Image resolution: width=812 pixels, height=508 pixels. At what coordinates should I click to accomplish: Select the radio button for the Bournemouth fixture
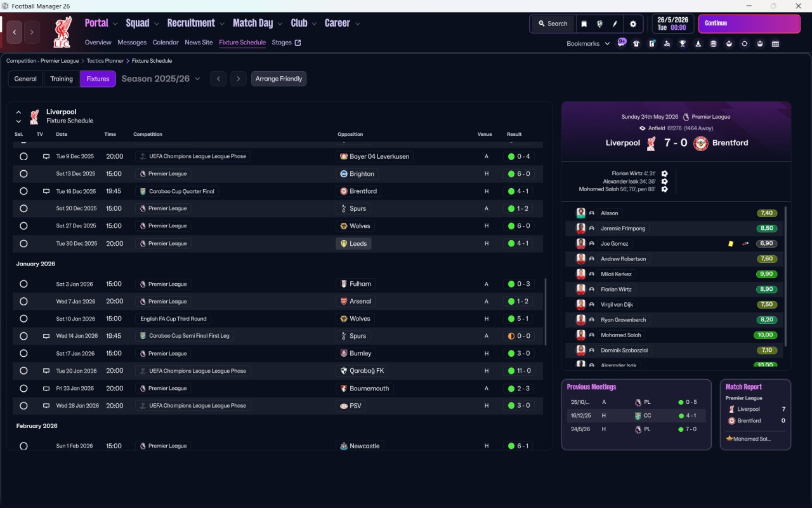(23, 388)
